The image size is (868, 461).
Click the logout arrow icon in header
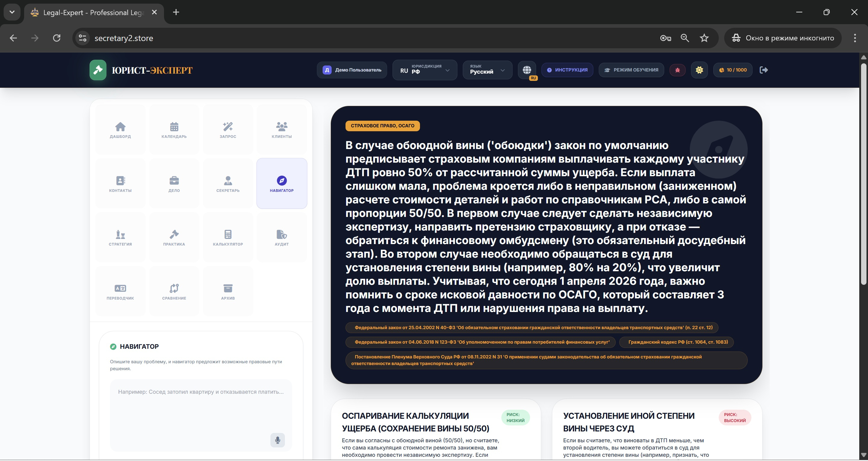click(x=764, y=70)
